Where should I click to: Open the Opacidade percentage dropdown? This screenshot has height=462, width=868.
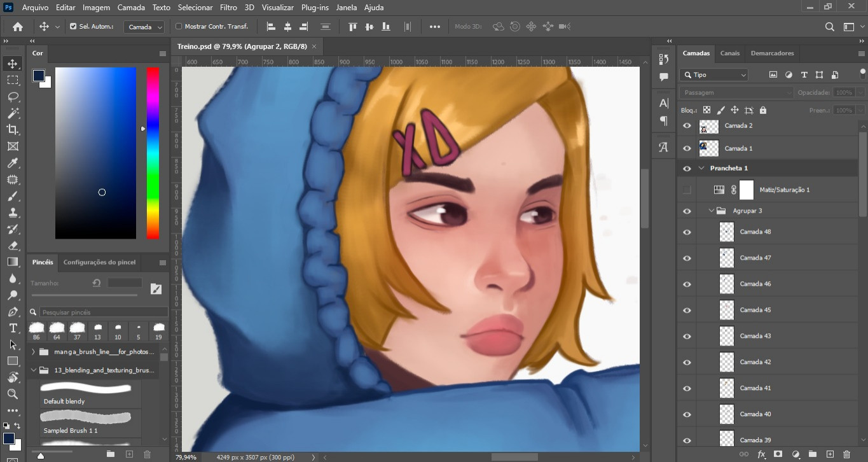tap(860, 92)
